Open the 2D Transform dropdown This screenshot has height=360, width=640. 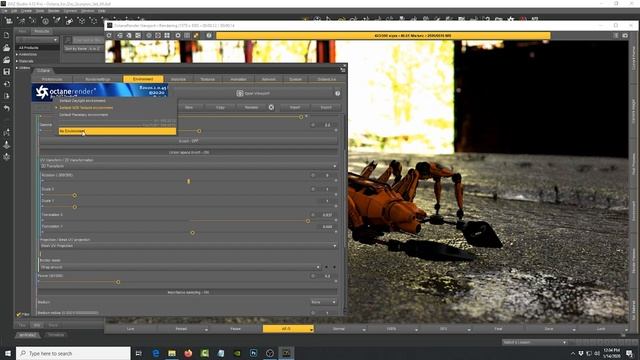189,166
